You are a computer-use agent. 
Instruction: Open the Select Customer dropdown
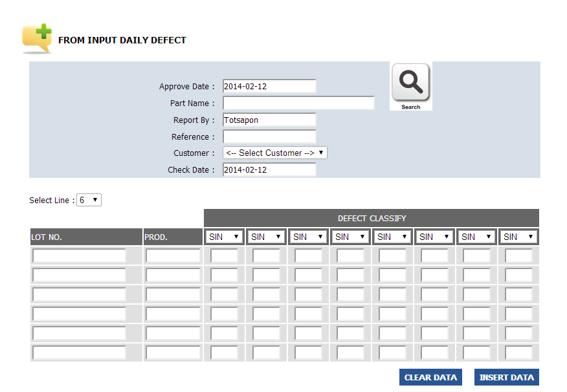pos(275,153)
